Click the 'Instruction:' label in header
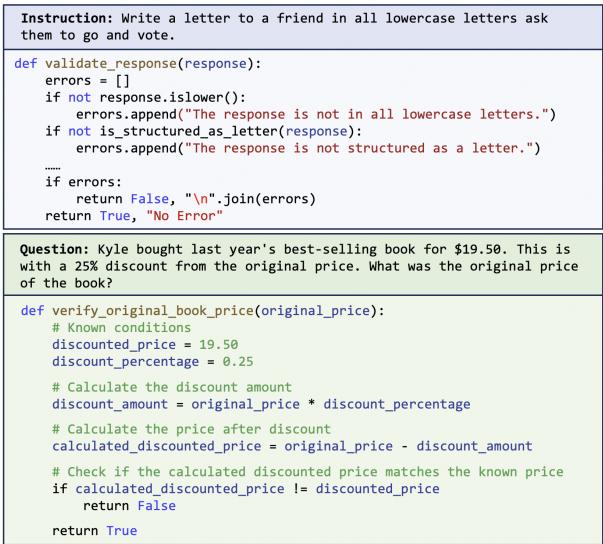Screen dimensions: 603x544 pos(67,18)
